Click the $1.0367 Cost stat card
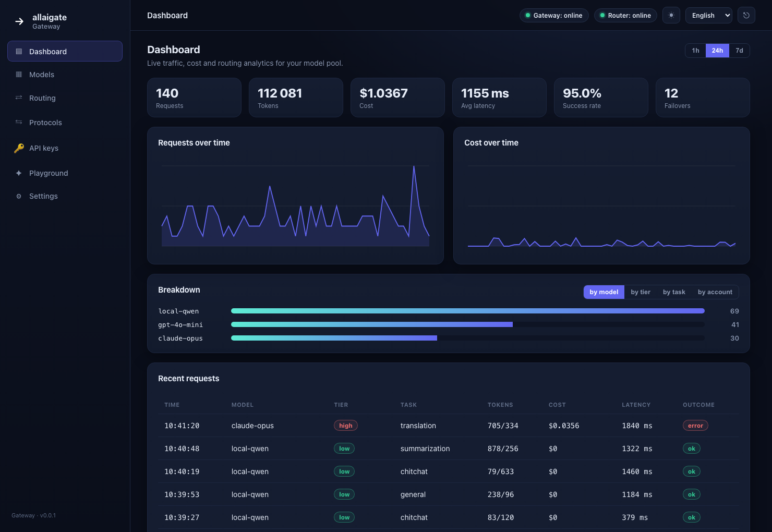Viewport: 772px width, 532px height. click(397, 98)
